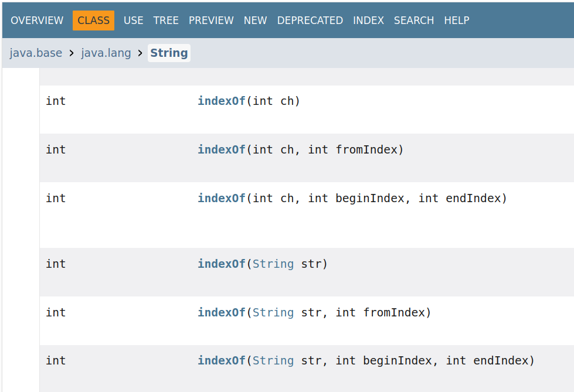This screenshot has height=392, width=574.
Task: Click the String breadcrumb item
Action: [x=169, y=53]
